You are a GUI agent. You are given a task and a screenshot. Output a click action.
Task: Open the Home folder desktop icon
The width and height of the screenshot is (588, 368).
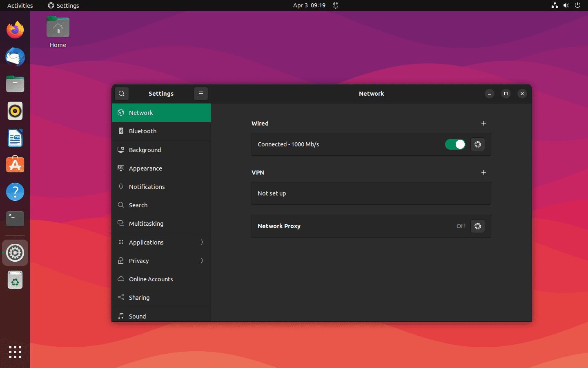point(58,32)
